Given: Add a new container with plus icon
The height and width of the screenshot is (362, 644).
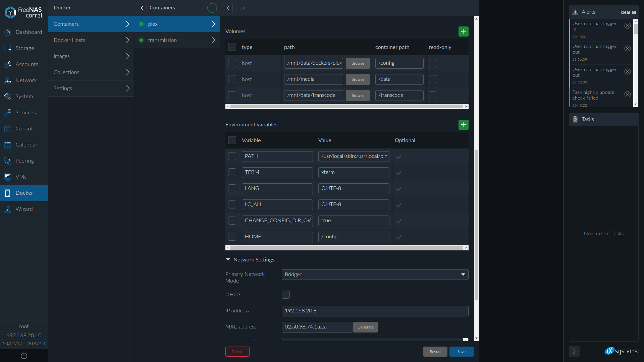Looking at the screenshot, I should (x=212, y=8).
